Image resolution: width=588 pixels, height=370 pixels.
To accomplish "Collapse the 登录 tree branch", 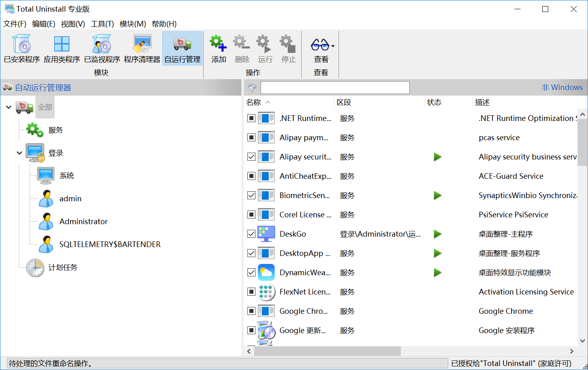I will (19, 153).
